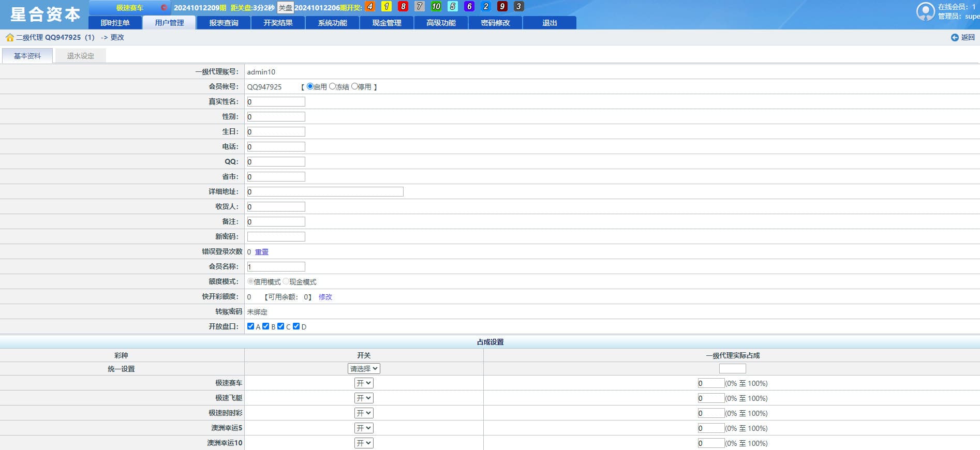This screenshot has height=450, width=980.
Task: Switch to the 退水设定 tab
Action: 80,56
